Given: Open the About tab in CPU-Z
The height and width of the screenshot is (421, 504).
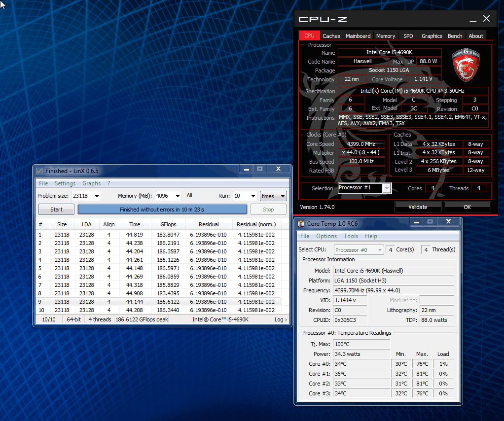Looking at the screenshot, I should tap(476, 36).
